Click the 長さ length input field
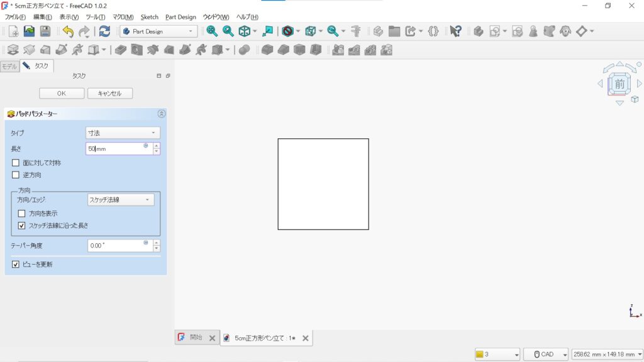644x362 pixels. [x=116, y=148]
